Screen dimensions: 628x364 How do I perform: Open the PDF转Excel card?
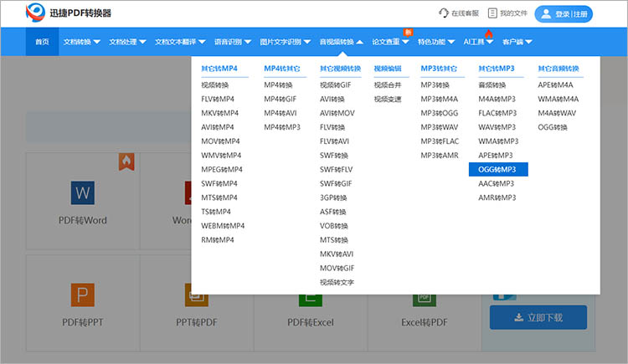click(311, 303)
